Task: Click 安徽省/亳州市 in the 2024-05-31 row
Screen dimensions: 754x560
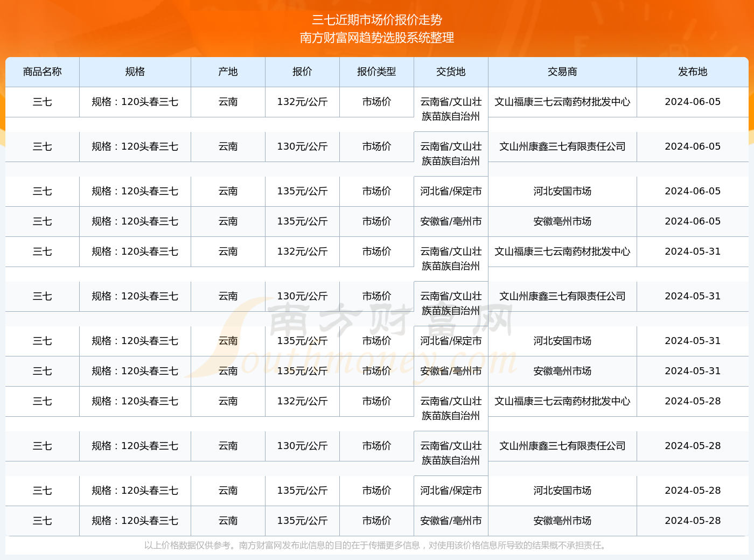Action: click(451, 371)
